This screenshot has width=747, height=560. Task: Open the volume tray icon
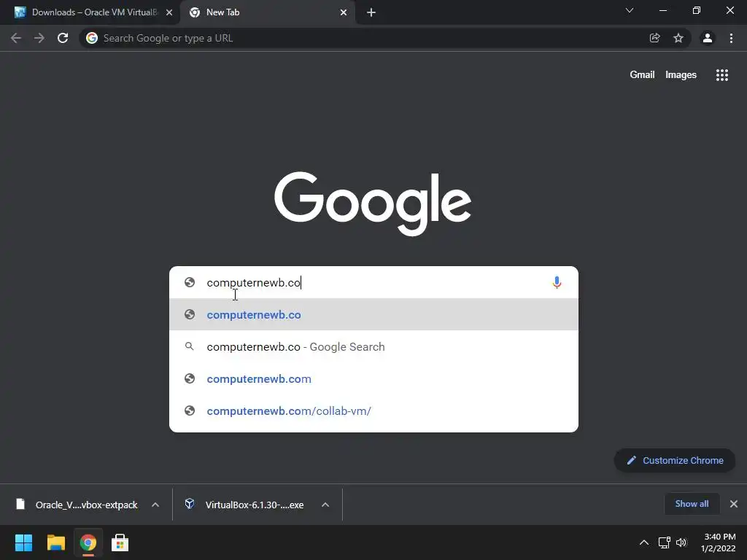681,542
